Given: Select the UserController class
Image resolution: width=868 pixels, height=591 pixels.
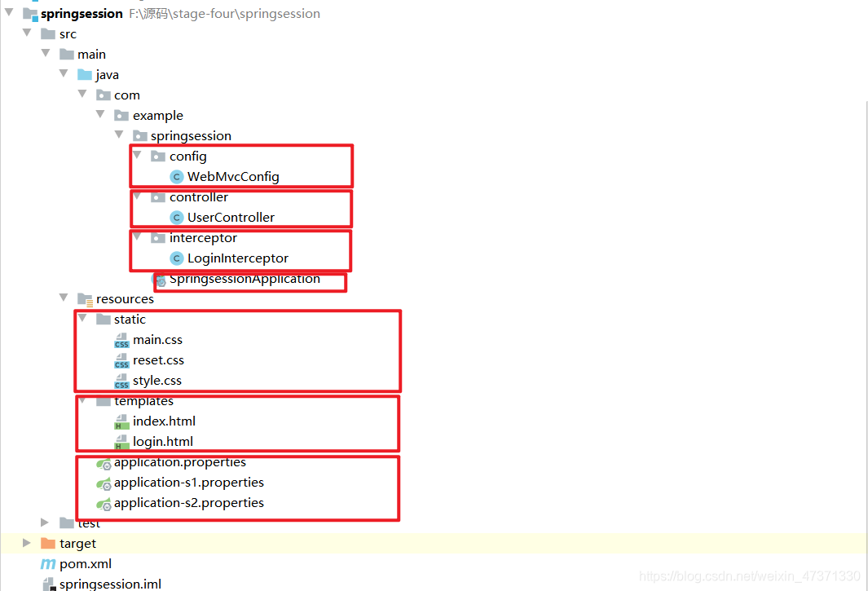Looking at the screenshot, I should pyautogui.click(x=231, y=218).
